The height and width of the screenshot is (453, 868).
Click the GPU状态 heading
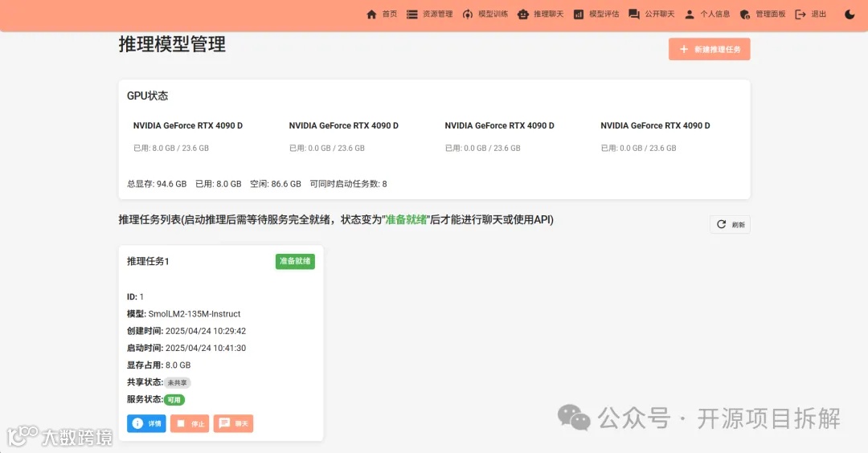pos(147,96)
